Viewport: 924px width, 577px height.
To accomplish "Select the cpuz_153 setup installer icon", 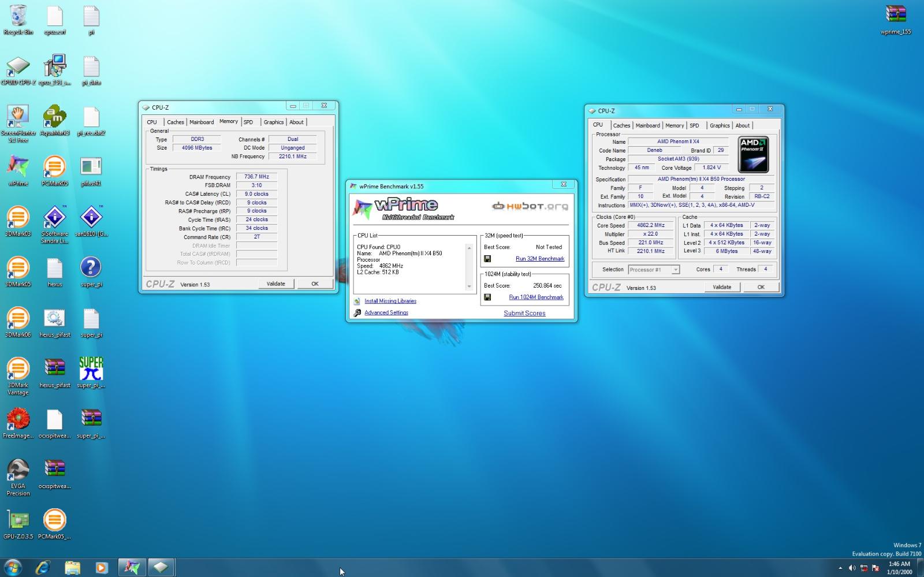I will click(54, 71).
